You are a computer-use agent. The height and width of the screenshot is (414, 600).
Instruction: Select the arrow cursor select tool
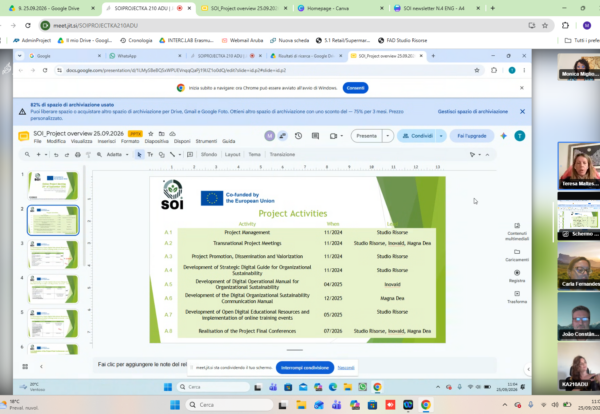click(x=139, y=155)
